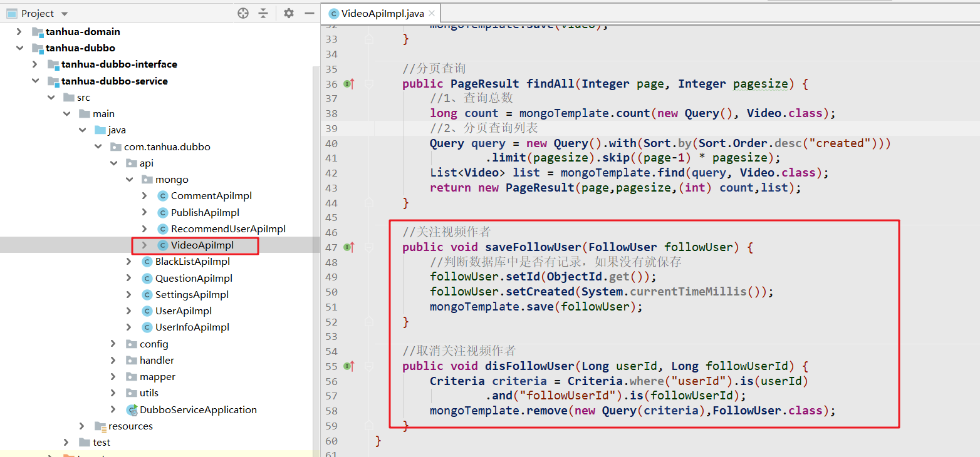The image size is (980, 457).
Task: Close the VideoApiImpl.java tab
Action: (432, 13)
